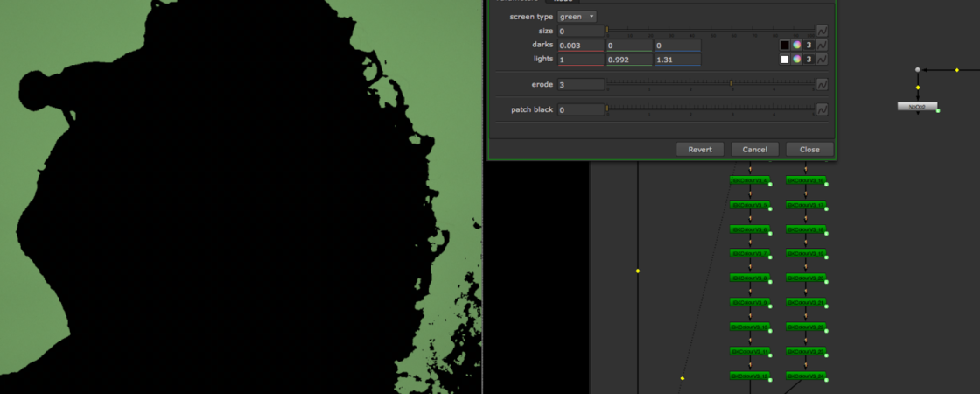Click the lights white color swatch
This screenshot has width=980, height=394.
coord(784,60)
